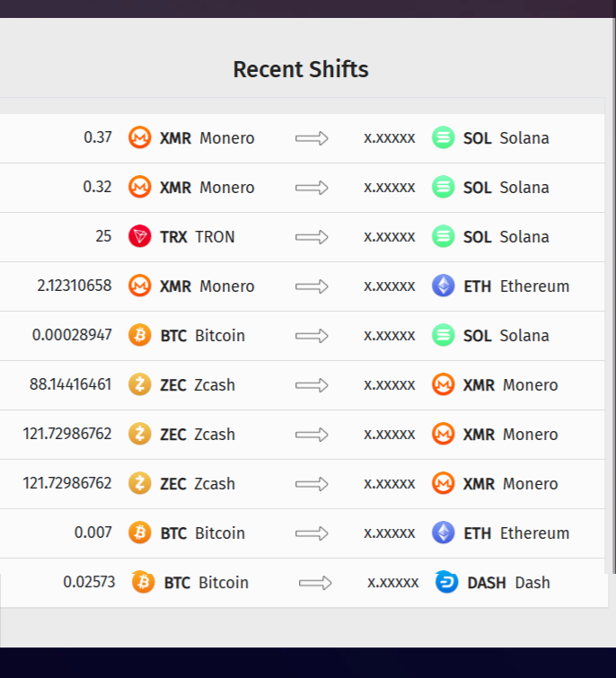Click the 0.02573 BTC amount
The height and width of the screenshot is (678, 616).
coord(89,582)
